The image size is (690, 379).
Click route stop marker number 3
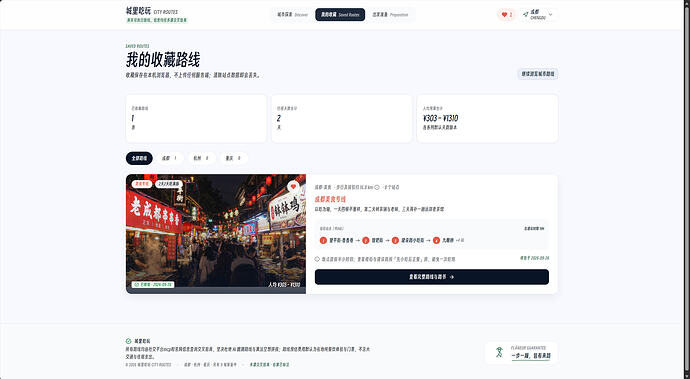[395, 240]
